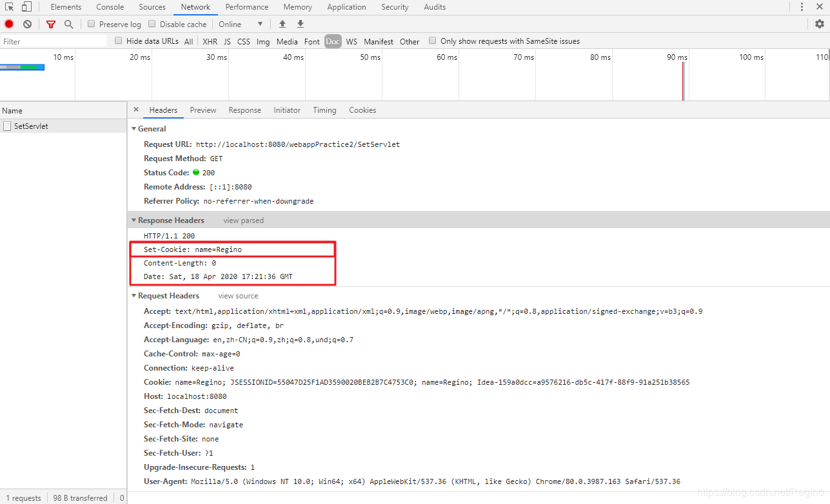Viewport: 830px width, 504px height.
Task: Click the Set-Cookie name=Regino header
Action: 193,249
